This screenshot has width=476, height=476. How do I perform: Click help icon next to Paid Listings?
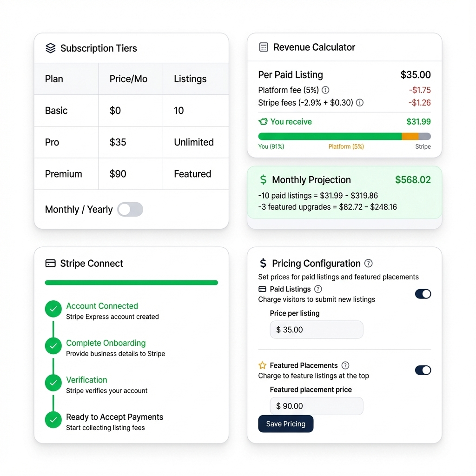point(318,289)
